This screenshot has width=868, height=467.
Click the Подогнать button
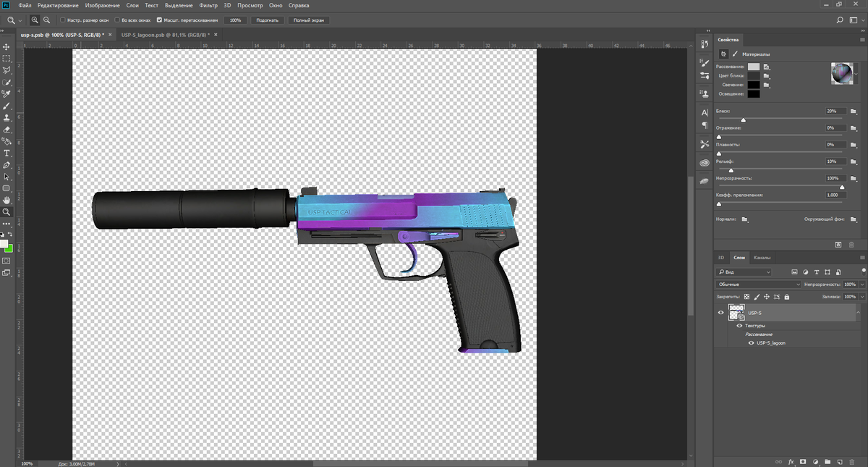268,20
